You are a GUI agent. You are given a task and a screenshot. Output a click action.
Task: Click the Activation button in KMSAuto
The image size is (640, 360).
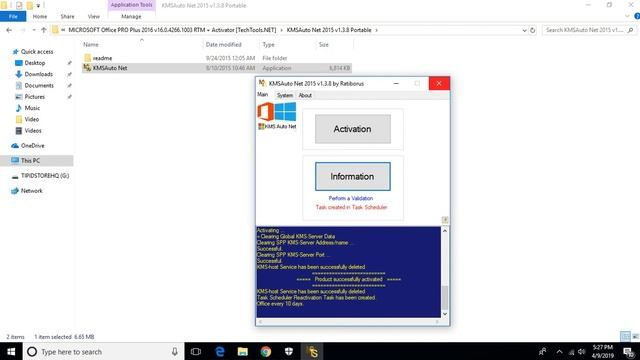pyautogui.click(x=353, y=129)
